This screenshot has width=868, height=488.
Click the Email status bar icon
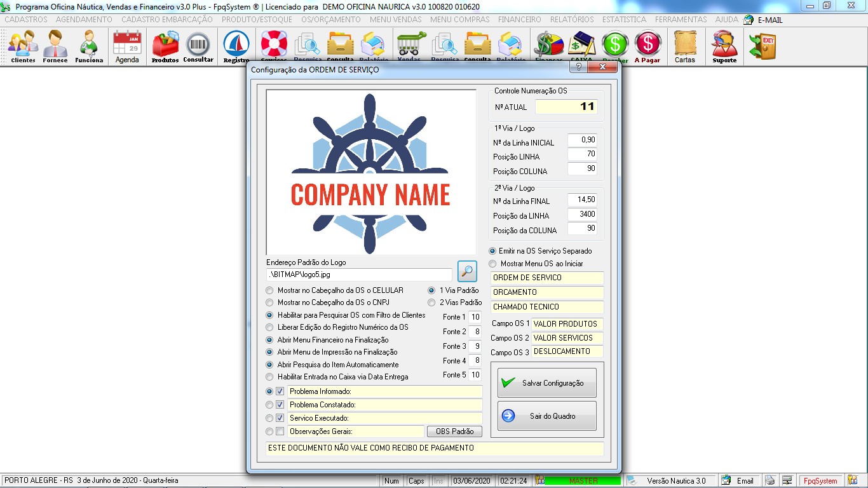click(x=725, y=481)
